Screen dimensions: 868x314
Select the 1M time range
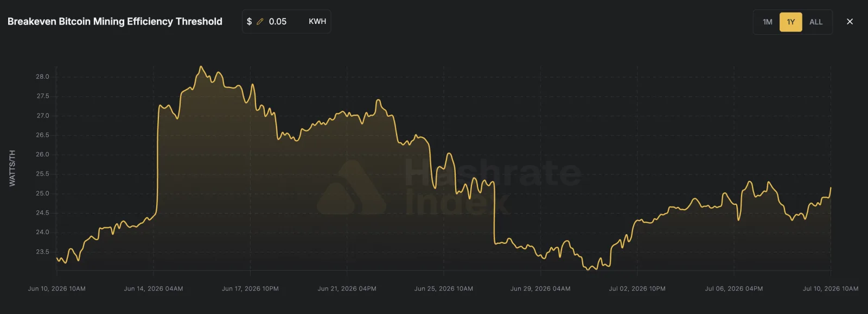(767, 22)
